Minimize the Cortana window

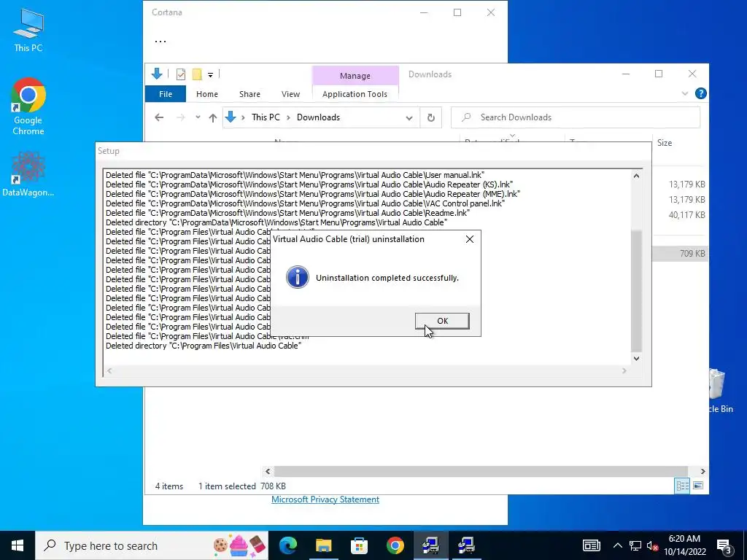pos(424,13)
